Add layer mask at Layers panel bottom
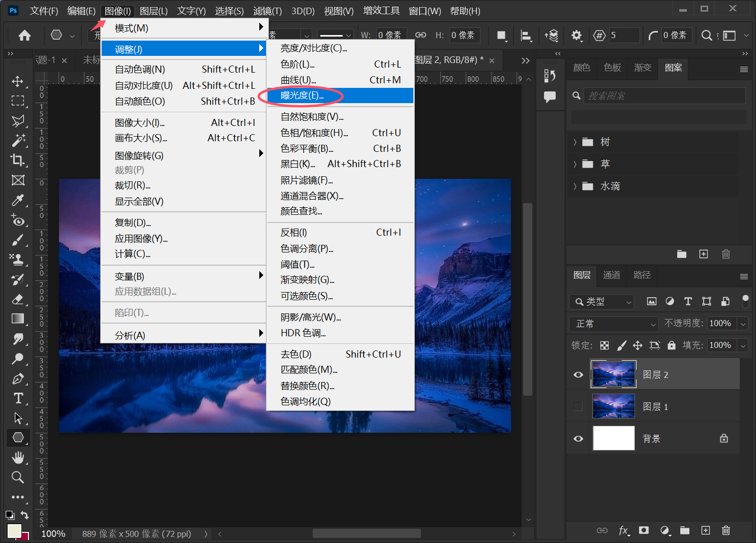 [644, 530]
